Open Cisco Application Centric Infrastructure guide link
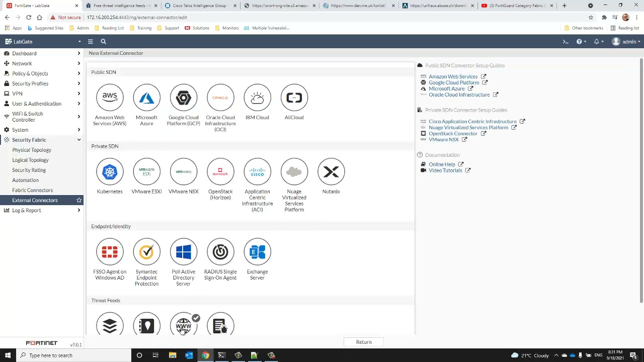Viewport: 644px width, 362px height. click(472, 121)
